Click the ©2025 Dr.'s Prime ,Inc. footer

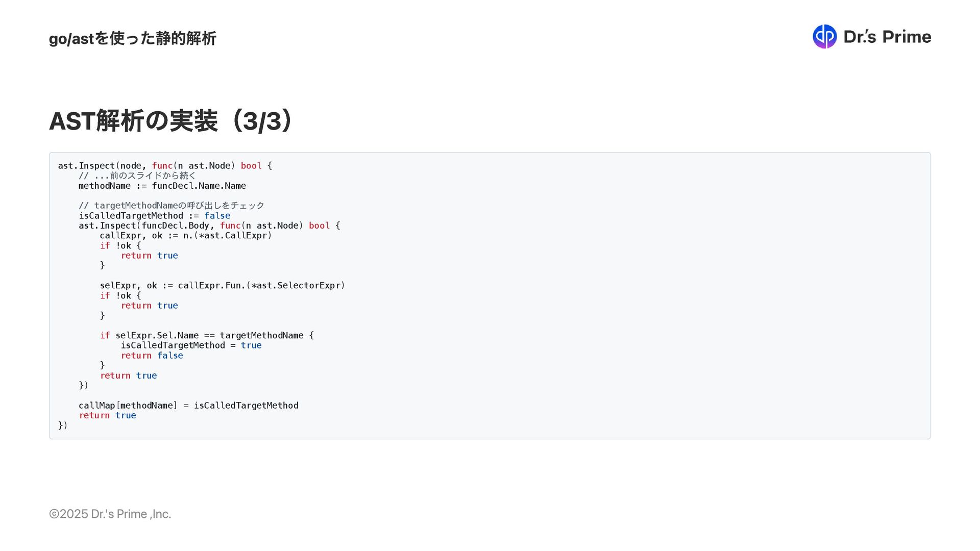click(x=110, y=514)
